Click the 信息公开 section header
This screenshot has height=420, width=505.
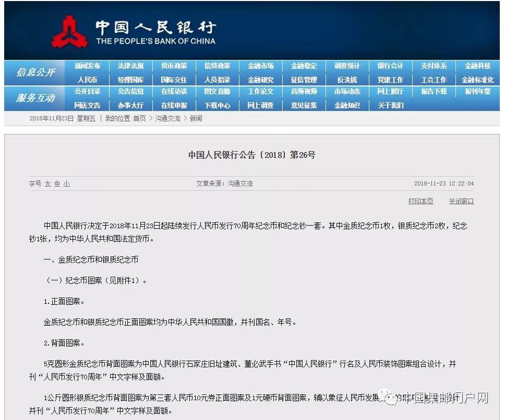[x=35, y=72]
